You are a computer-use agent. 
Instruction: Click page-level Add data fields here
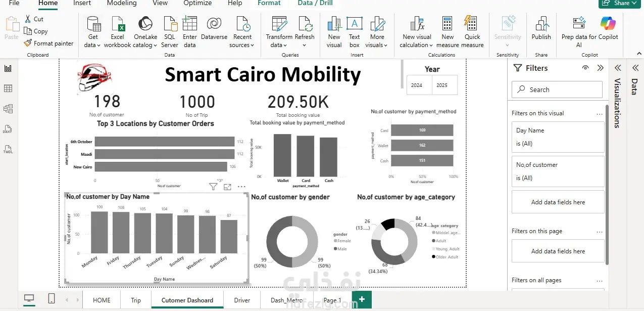click(x=558, y=251)
